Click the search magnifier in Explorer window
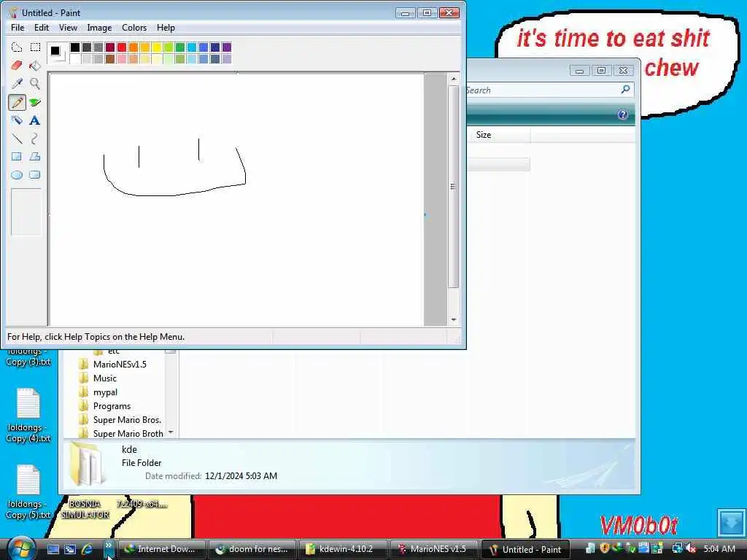Screen dimensions: 747x560 (x=625, y=90)
